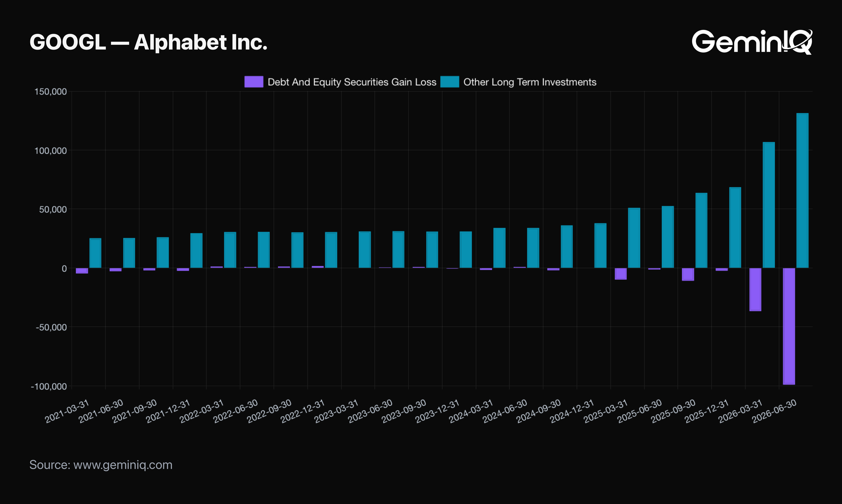The image size is (842, 504).
Task: Select the teal bar for 2022-06-30
Action: point(264,250)
